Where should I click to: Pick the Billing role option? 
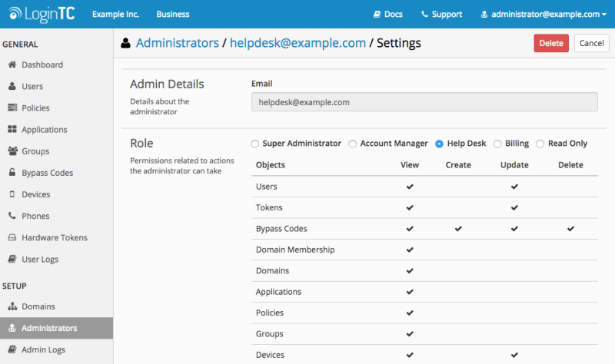[x=497, y=144]
